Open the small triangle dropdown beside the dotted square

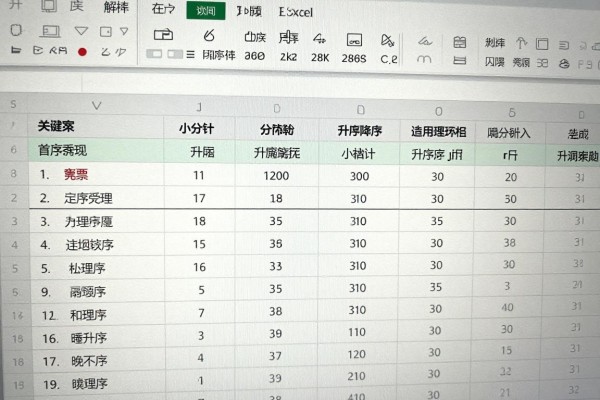point(124,31)
